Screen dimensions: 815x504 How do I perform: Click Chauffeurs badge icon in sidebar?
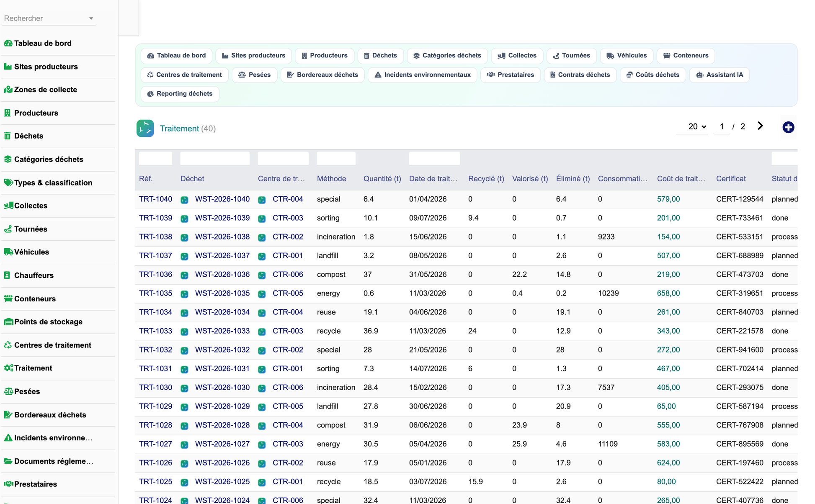point(7,275)
